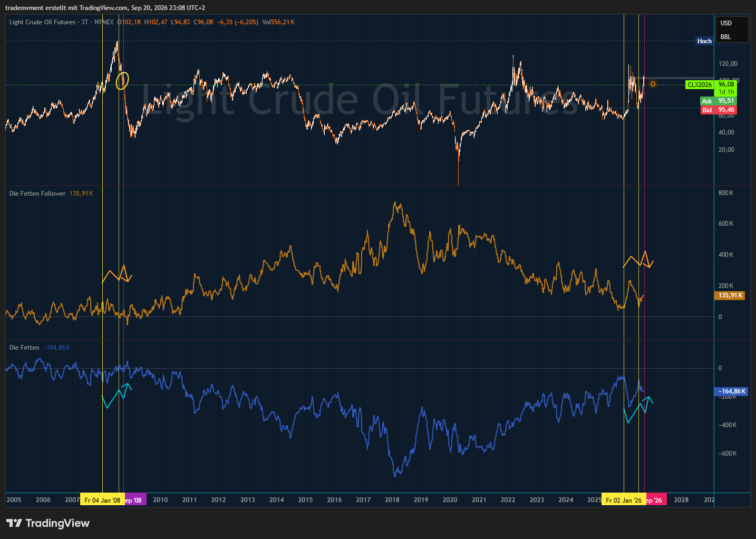The width and height of the screenshot is (756, 539).
Task: Click the TradingView logo at bottom left
Action: pos(48,523)
